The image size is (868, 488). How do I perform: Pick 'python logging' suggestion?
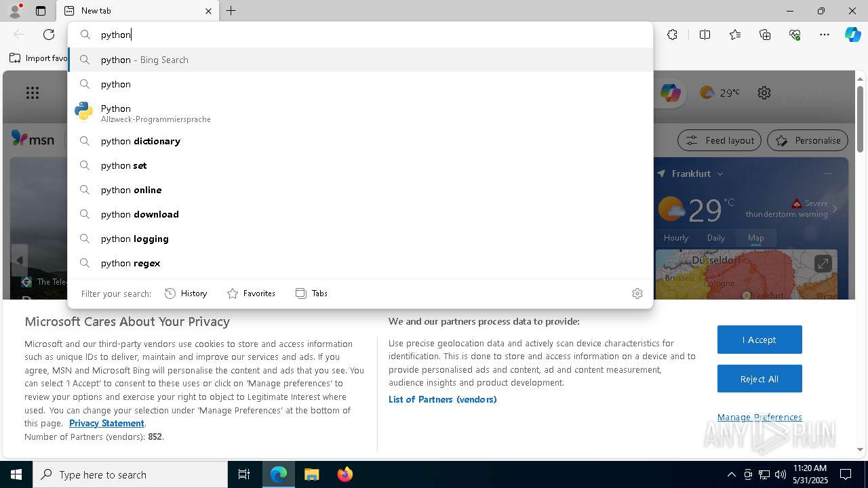click(x=360, y=239)
